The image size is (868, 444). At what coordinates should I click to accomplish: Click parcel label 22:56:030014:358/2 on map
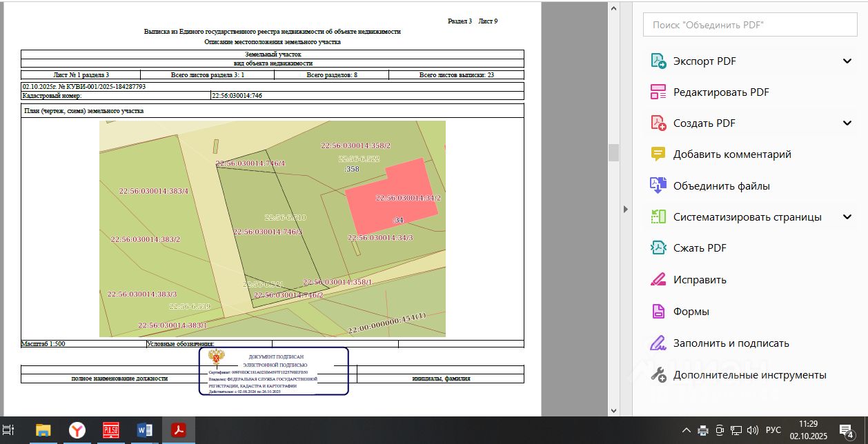(x=356, y=145)
